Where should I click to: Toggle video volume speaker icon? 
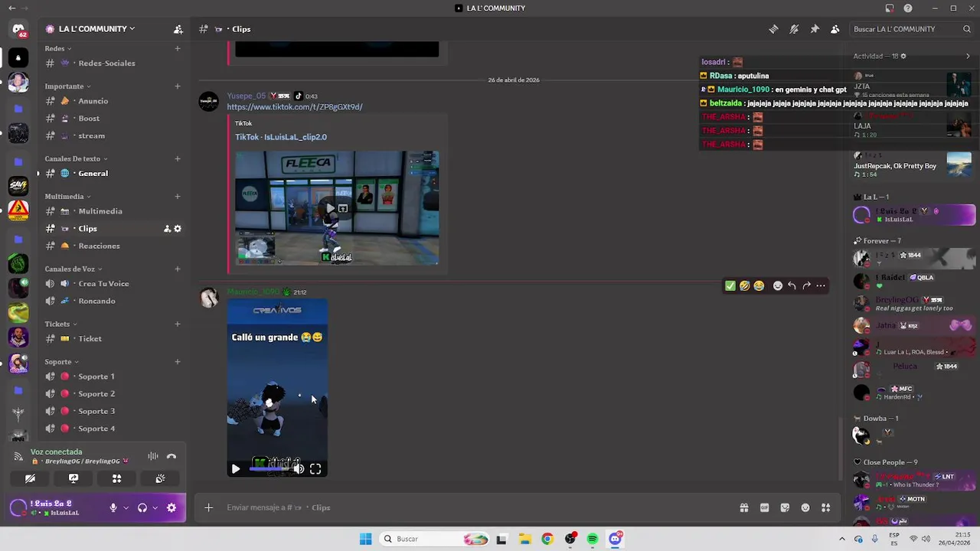[299, 469]
